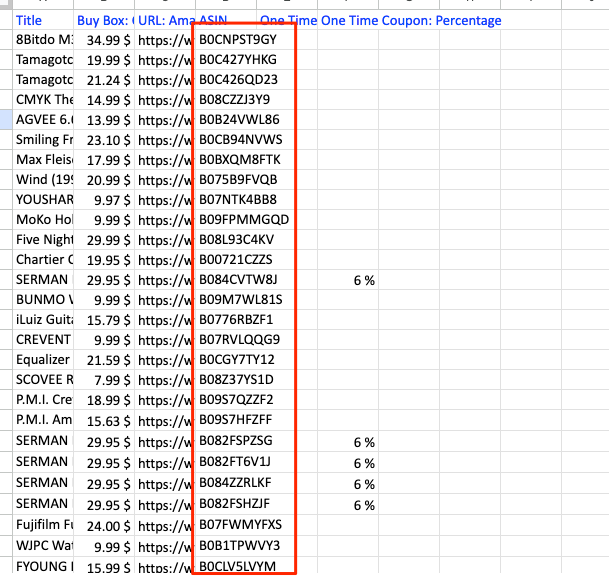Select the 6 % coupon cell for B084ZZRLKF
Screen dimensions: 609x576
(x=348, y=483)
